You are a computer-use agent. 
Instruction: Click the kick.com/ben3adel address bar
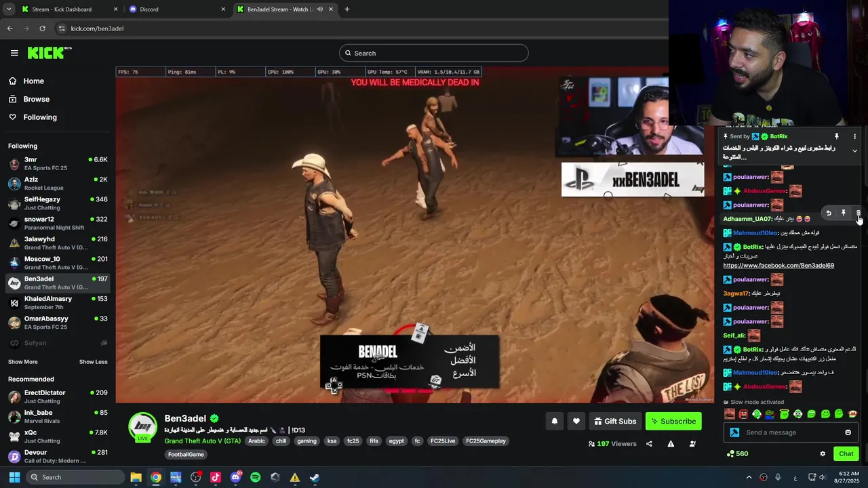pos(97,28)
